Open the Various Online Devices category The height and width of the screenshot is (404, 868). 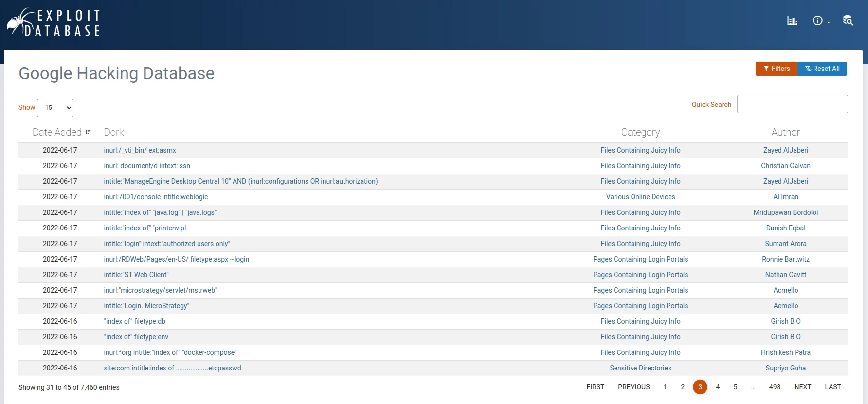pos(640,197)
